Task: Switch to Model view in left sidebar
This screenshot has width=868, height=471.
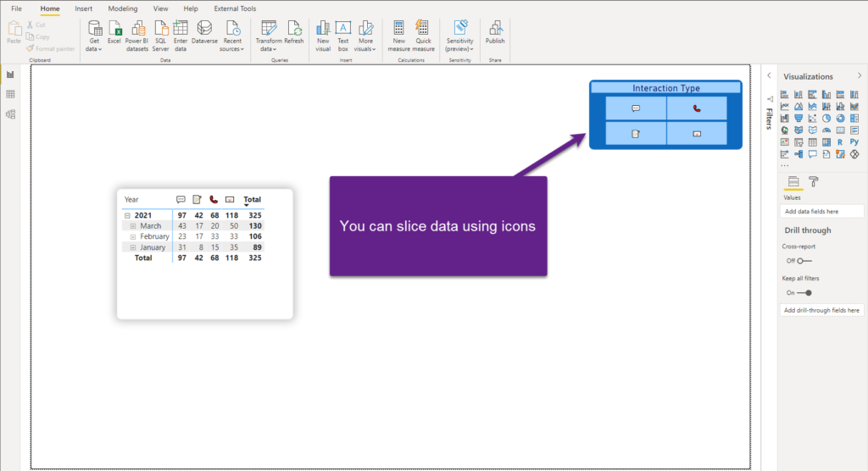Action: (x=10, y=114)
